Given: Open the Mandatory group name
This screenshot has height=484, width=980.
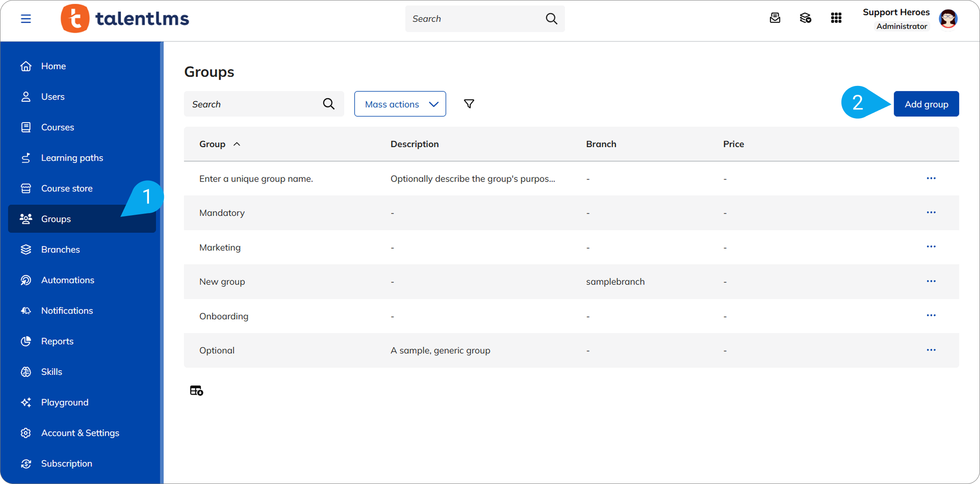Looking at the screenshot, I should (222, 213).
